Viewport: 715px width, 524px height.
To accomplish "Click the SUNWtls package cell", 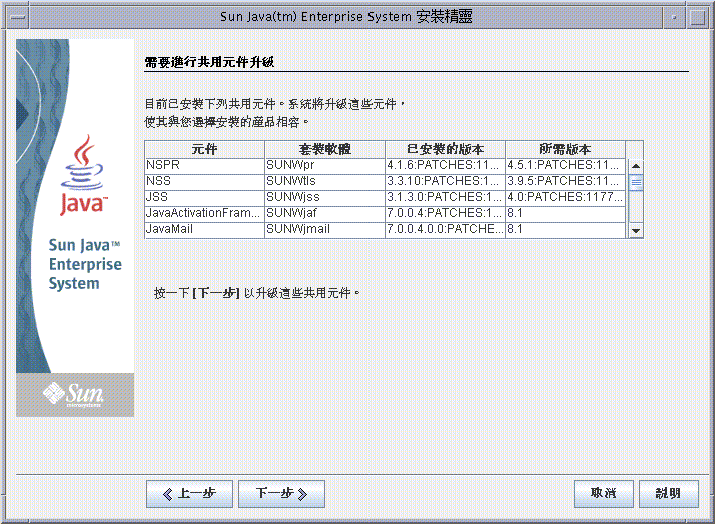I will point(325,182).
